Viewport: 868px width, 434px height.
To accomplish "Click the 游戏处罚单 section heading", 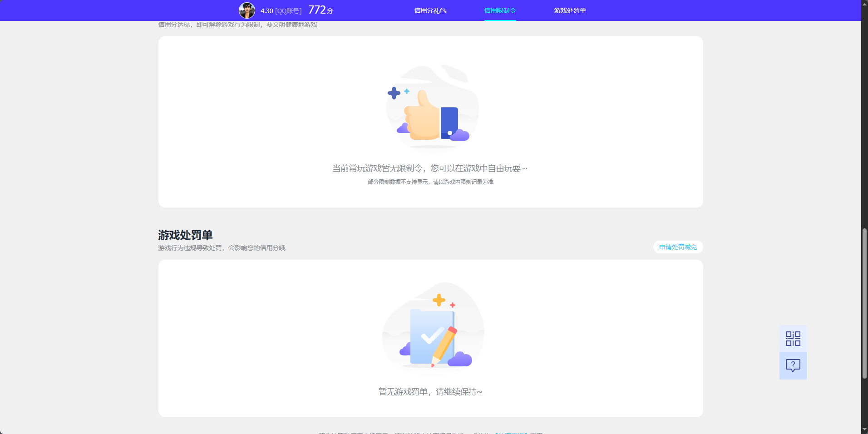I will [x=185, y=235].
